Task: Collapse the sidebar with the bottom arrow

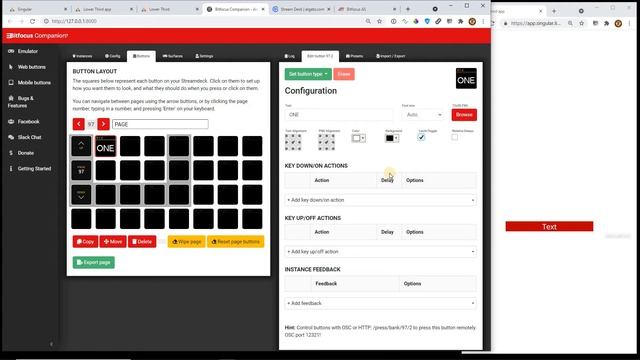Action: 51,344
